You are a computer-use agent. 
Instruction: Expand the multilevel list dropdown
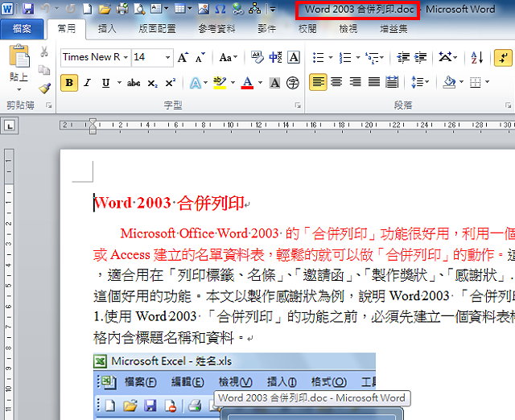click(x=382, y=57)
